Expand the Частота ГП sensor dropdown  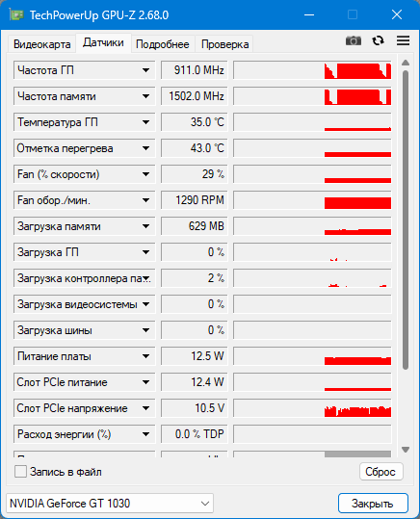click(x=145, y=70)
